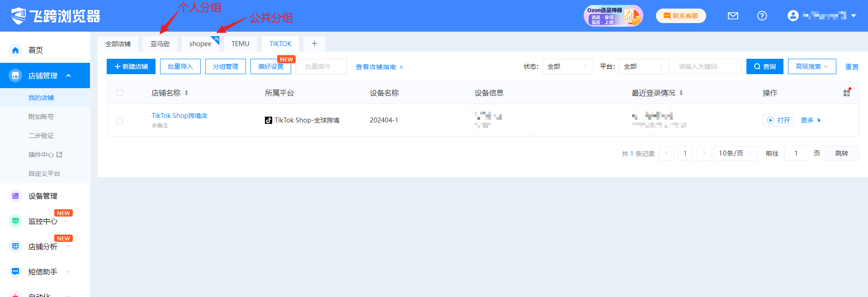Open the mail messages icon
Viewport: 868px width, 297px height.
tap(733, 16)
